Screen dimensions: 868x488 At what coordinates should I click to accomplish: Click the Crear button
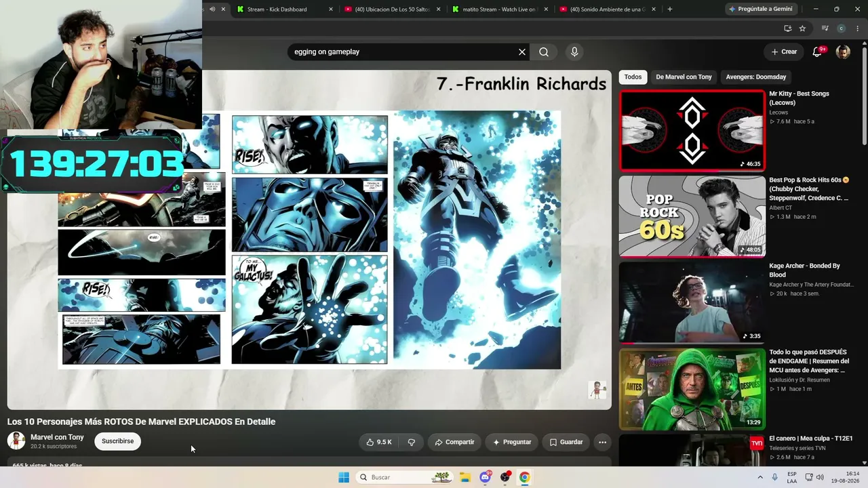tap(784, 52)
